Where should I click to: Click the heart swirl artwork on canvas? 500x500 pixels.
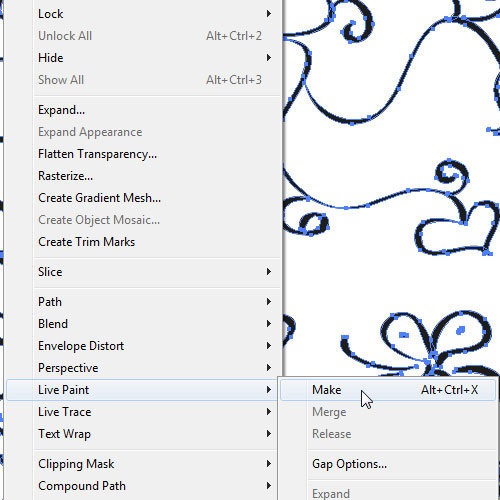pos(457,228)
